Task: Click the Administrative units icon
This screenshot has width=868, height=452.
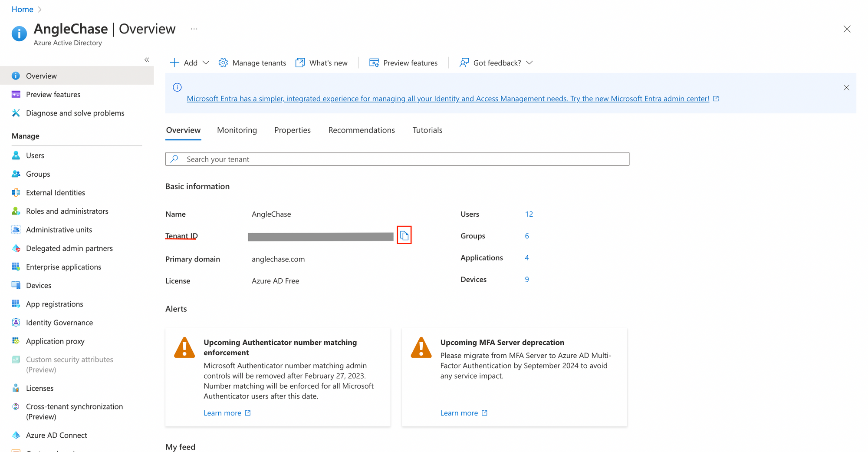Action: (16, 230)
